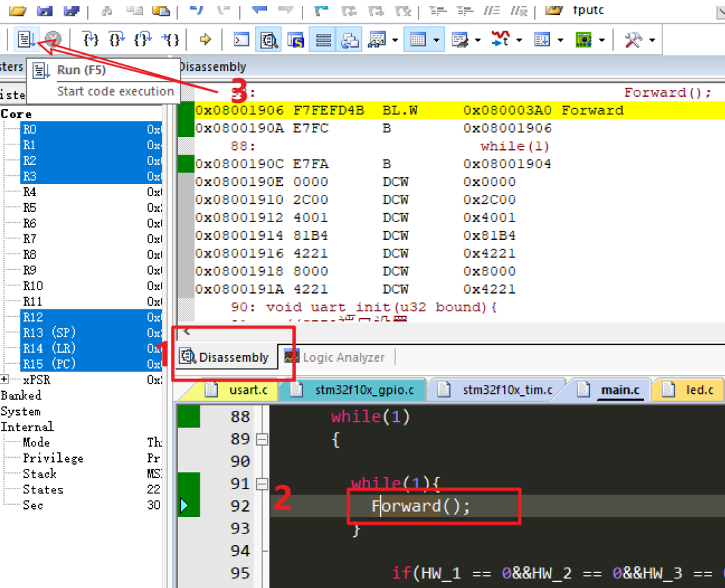This screenshot has width=725, height=588.
Task: Open the Watch Windows icon
Action: [x=377, y=40]
